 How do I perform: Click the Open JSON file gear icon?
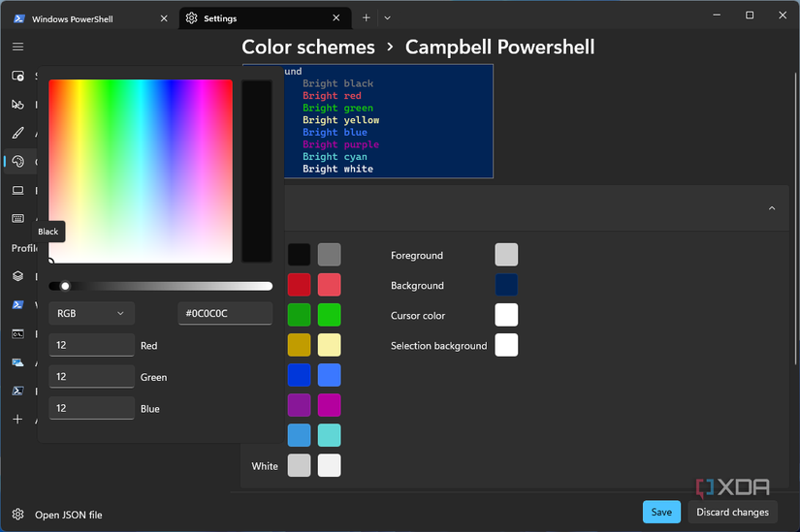[17, 515]
